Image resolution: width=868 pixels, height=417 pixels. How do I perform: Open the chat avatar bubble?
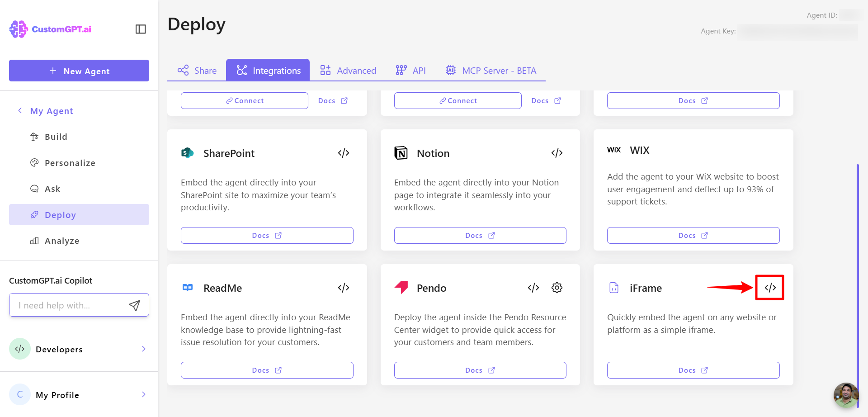[846, 395]
